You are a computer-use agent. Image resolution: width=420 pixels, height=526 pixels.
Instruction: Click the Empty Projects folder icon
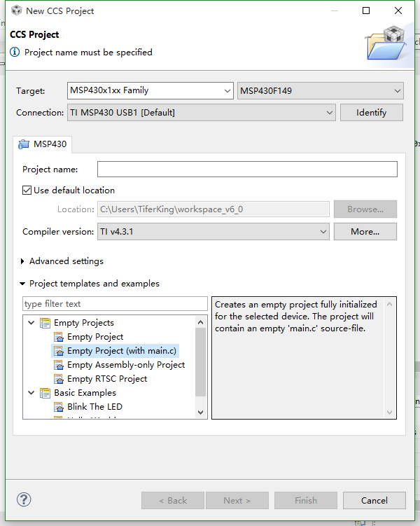click(x=45, y=323)
